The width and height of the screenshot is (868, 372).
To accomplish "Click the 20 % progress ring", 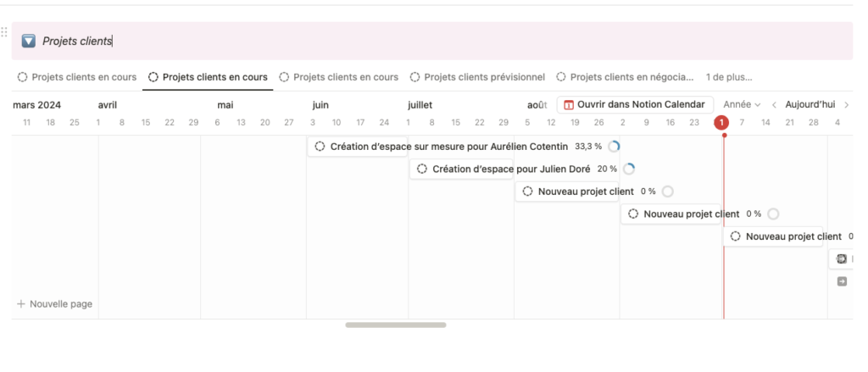I will click(x=628, y=169).
